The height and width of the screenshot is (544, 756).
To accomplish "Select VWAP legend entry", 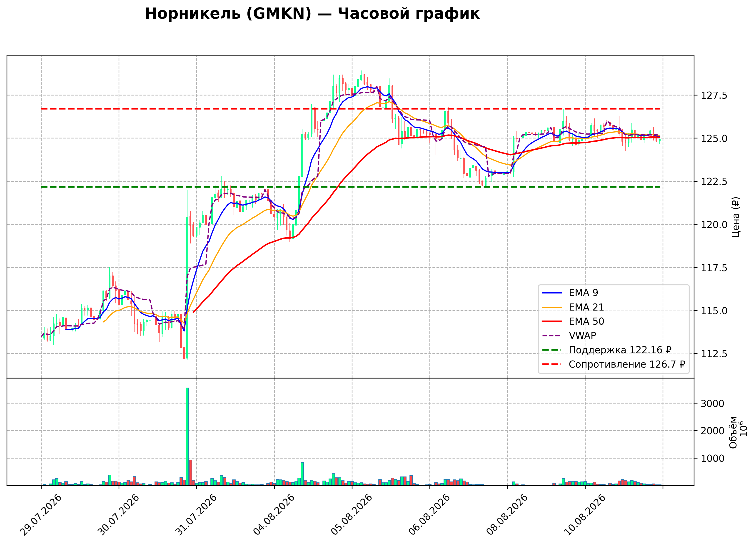I will pyautogui.click(x=569, y=336).
